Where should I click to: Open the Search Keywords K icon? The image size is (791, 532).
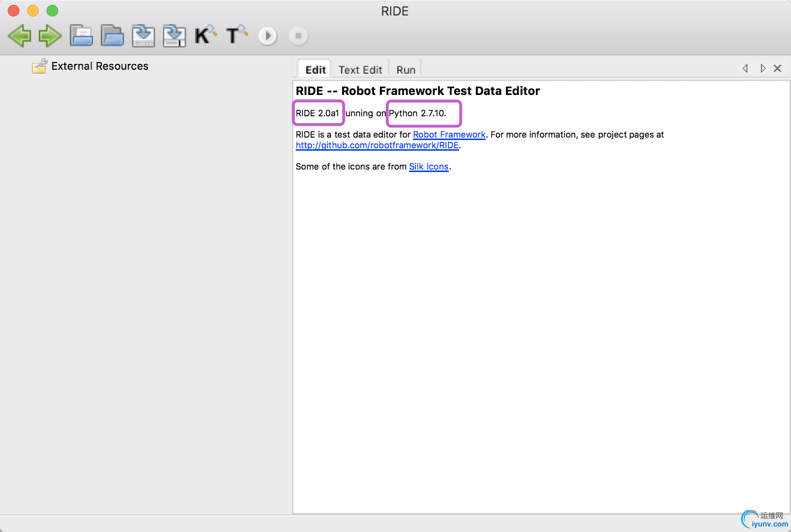coord(206,35)
